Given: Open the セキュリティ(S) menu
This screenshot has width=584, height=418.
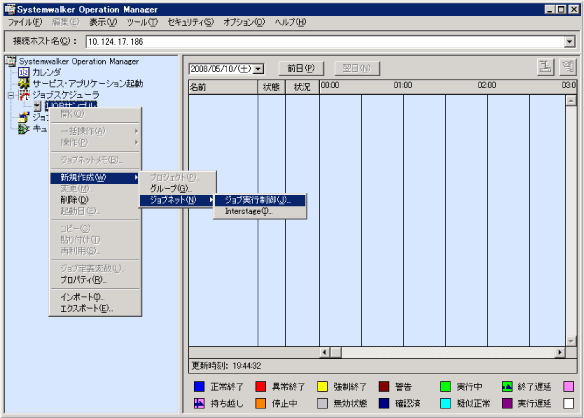Looking at the screenshot, I should pyautogui.click(x=191, y=22).
